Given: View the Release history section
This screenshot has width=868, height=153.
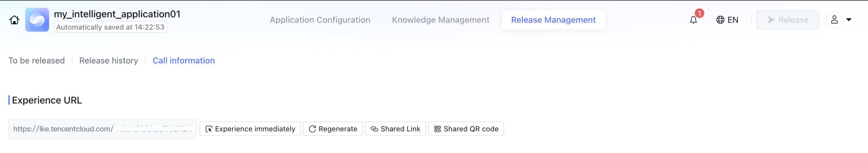Looking at the screenshot, I should pos(108,61).
